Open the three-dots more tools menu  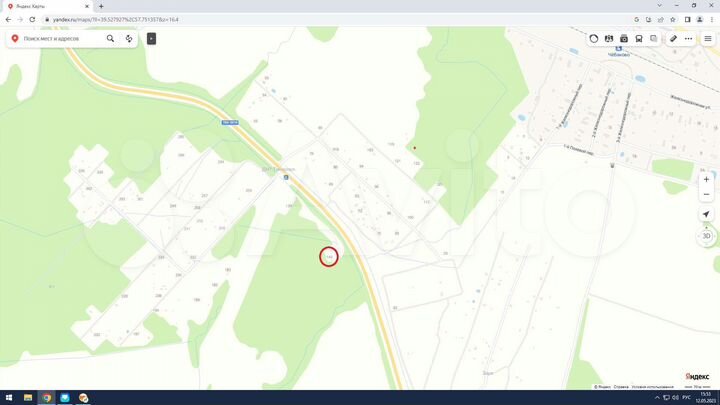click(688, 39)
